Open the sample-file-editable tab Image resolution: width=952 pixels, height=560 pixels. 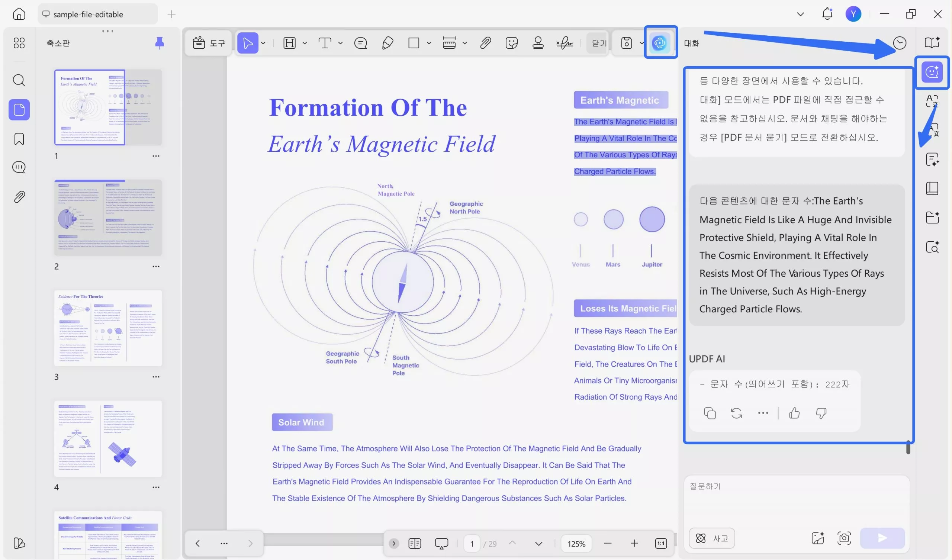[x=97, y=14]
